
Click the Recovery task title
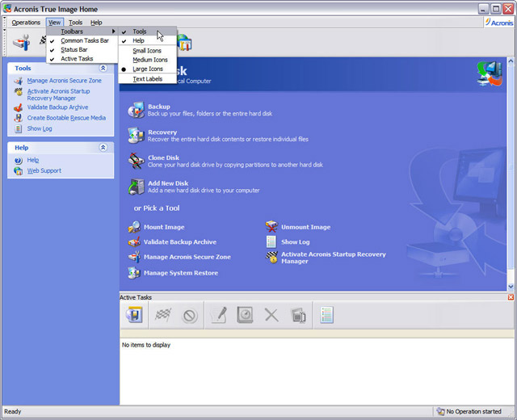[x=162, y=132]
